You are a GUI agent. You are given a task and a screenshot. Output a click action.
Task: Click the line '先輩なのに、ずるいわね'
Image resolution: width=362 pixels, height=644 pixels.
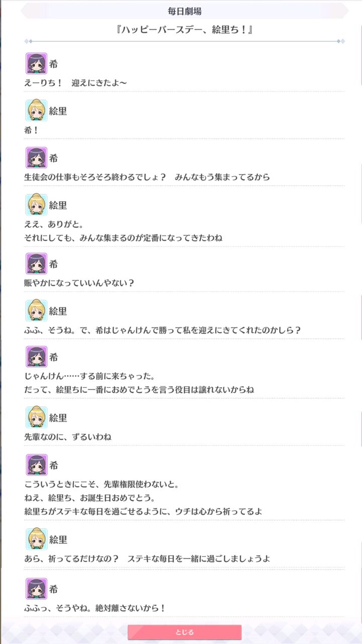(x=68, y=437)
